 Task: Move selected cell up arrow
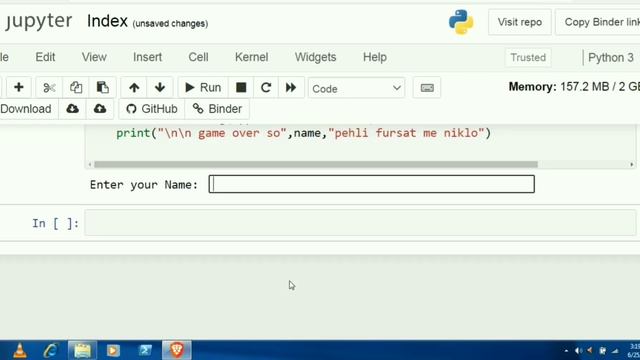(x=134, y=87)
